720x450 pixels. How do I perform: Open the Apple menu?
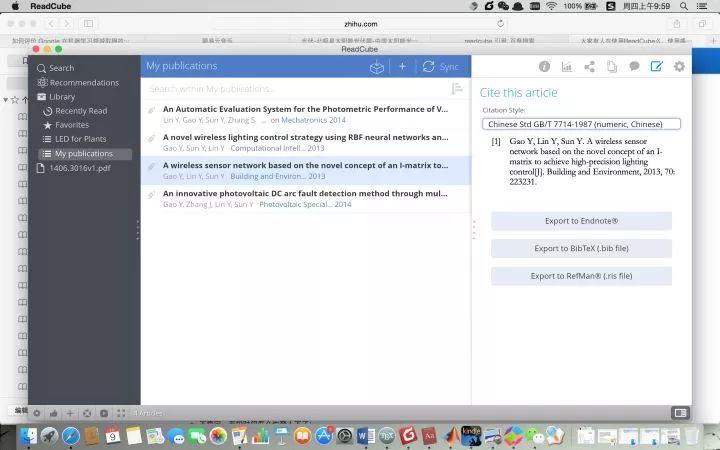click(15, 6)
